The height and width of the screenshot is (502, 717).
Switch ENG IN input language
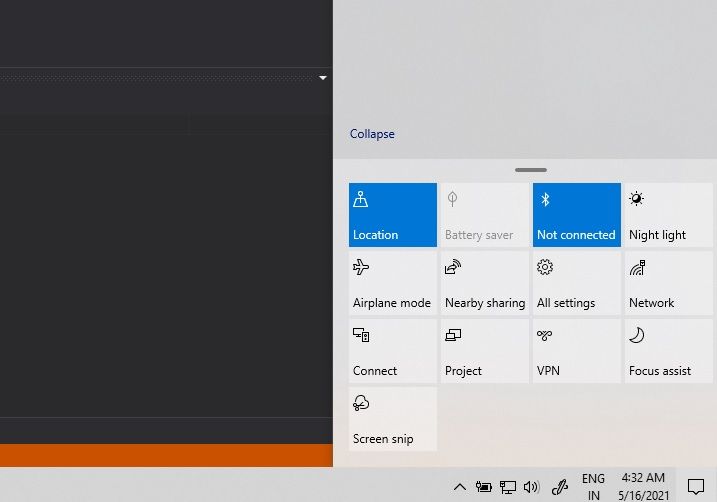tap(593, 486)
